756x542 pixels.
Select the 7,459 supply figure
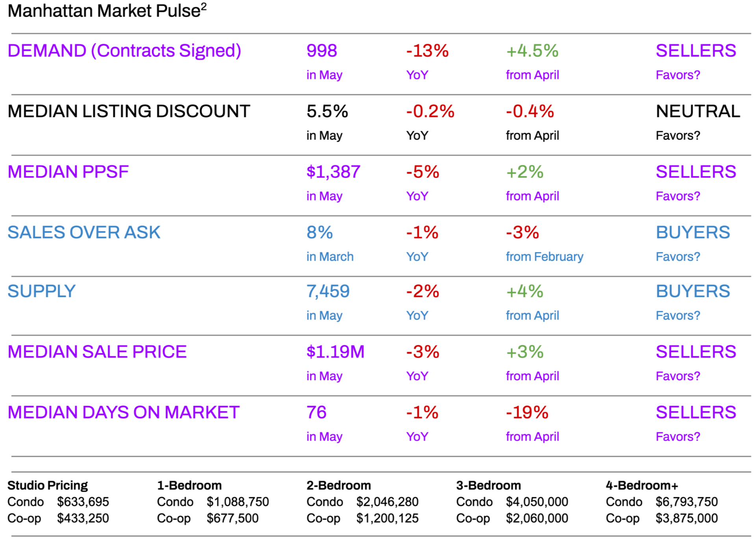click(x=328, y=292)
